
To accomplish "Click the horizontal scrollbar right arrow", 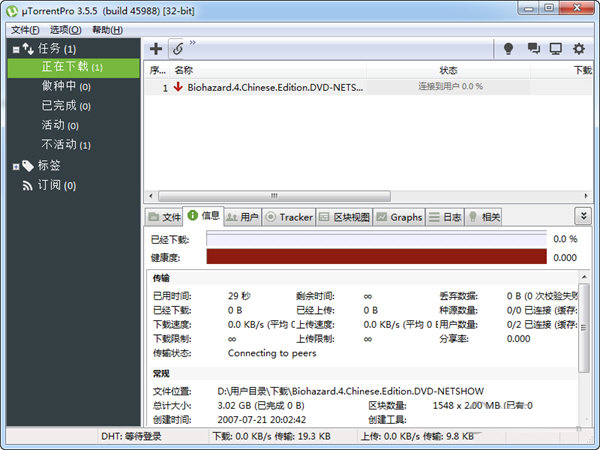I will (x=586, y=196).
